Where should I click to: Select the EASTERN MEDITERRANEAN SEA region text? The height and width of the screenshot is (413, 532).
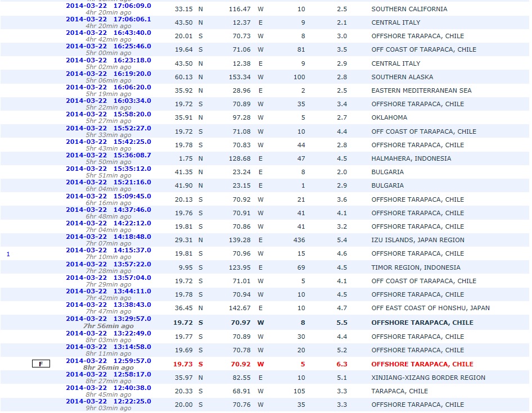coord(421,91)
